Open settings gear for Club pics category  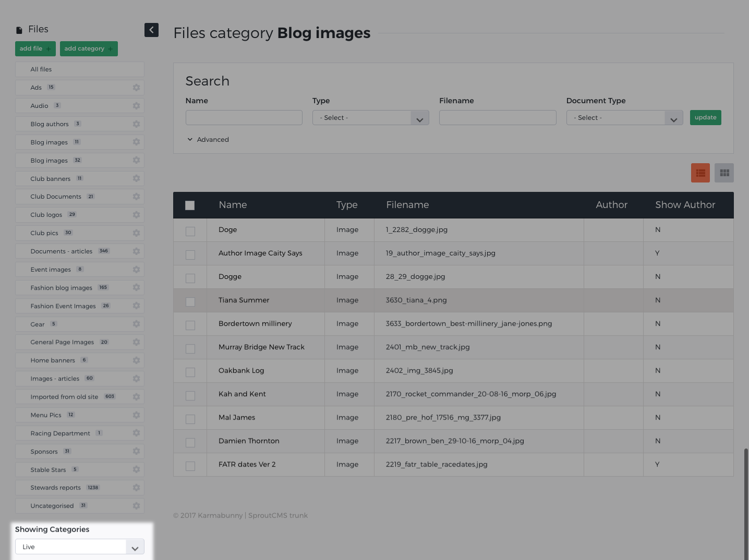click(136, 233)
